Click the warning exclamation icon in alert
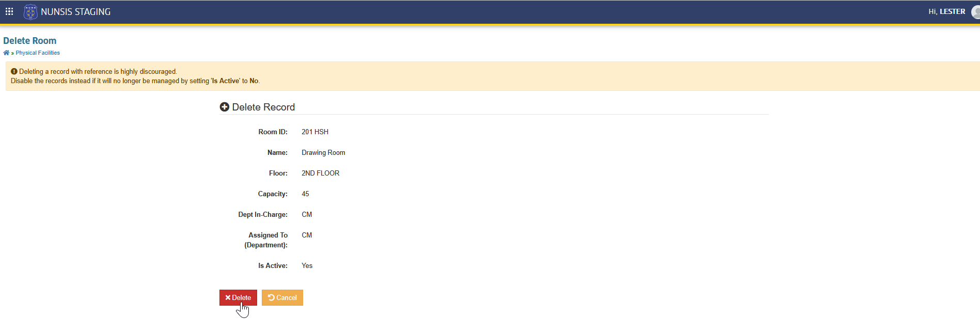This screenshot has width=980, height=332. click(x=14, y=72)
